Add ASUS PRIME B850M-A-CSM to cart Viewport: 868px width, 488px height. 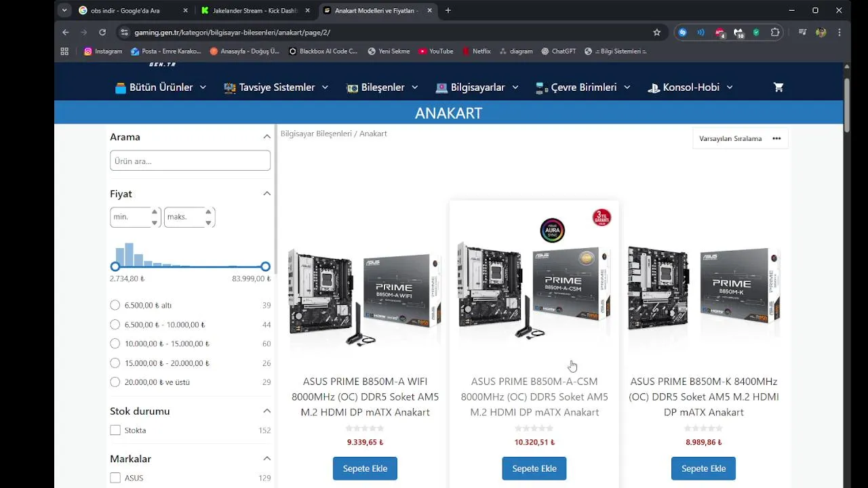[x=534, y=468]
